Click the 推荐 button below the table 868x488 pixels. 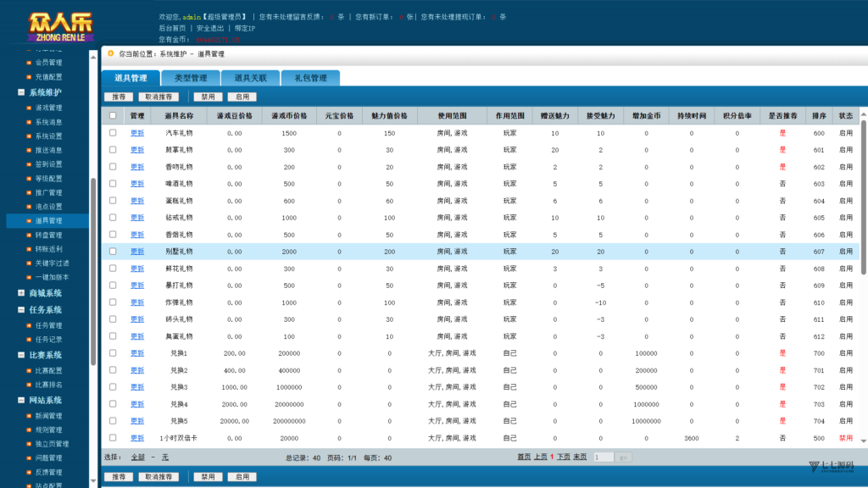(119, 477)
